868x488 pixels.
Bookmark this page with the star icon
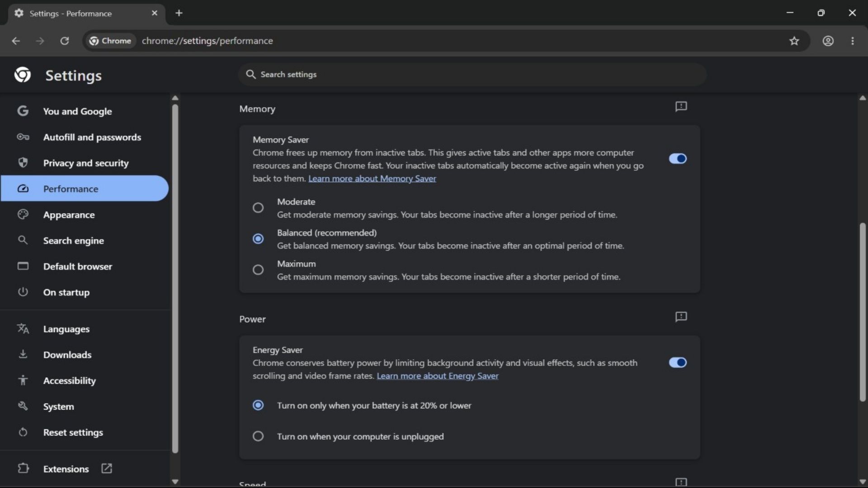pyautogui.click(x=794, y=41)
